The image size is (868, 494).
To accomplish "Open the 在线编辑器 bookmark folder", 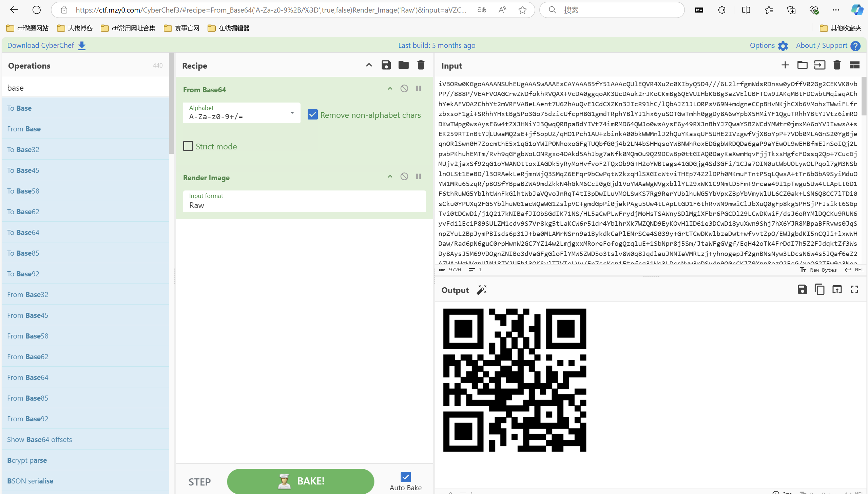I will 228,28.
